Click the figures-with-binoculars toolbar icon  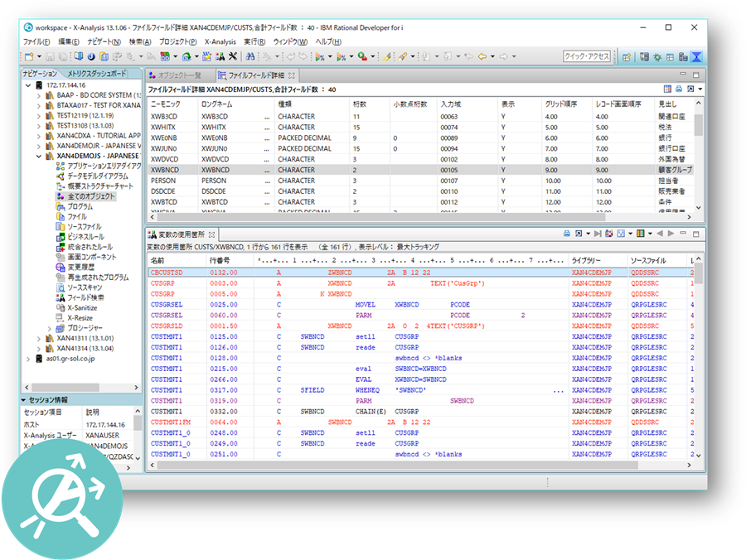pos(220,56)
